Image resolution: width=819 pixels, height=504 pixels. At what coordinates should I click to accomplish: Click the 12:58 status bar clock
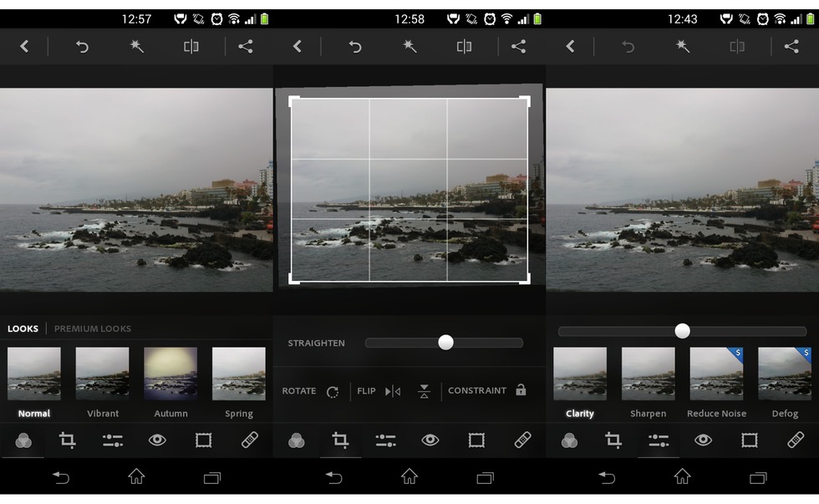409,19
